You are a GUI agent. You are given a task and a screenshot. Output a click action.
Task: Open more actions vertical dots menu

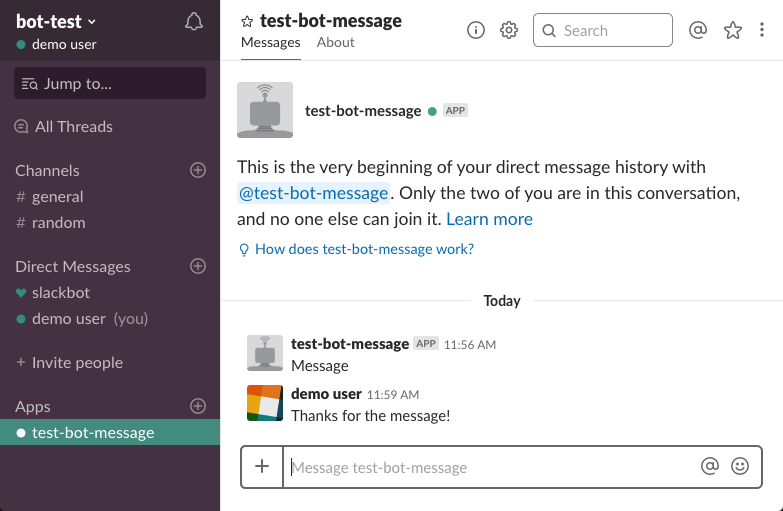[763, 30]
